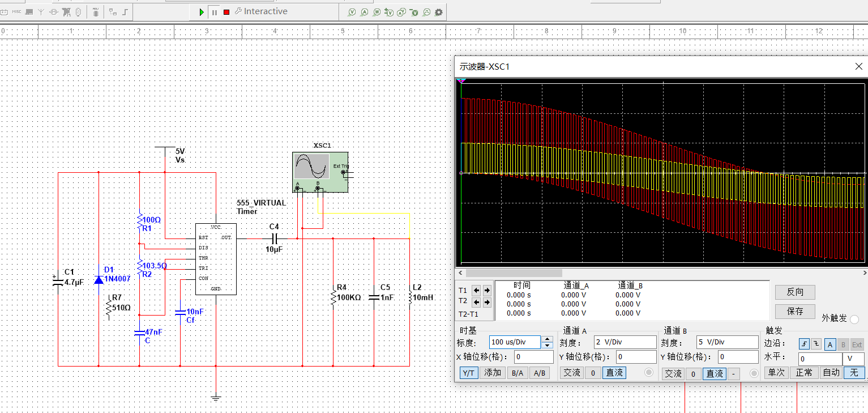Select falling edge trigger

[x=816, y=344]
